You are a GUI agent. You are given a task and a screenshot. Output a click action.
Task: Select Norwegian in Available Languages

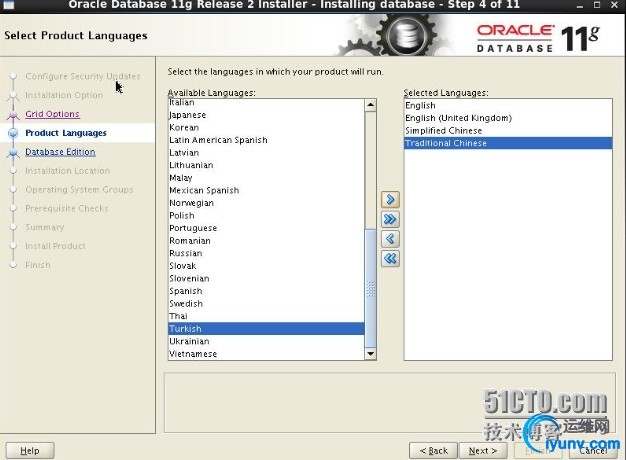266,203
